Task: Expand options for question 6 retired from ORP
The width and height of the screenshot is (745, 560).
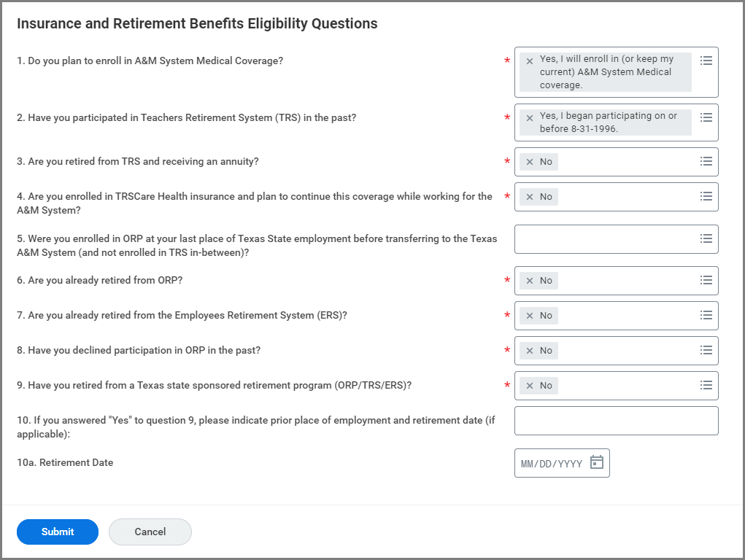Action: [x=706, y=280]
